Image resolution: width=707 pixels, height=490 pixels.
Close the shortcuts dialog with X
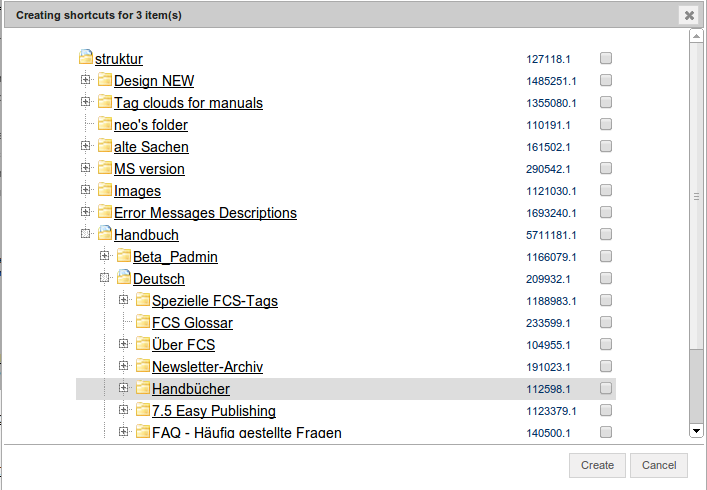pyautogui.click(x=689, y=15)
